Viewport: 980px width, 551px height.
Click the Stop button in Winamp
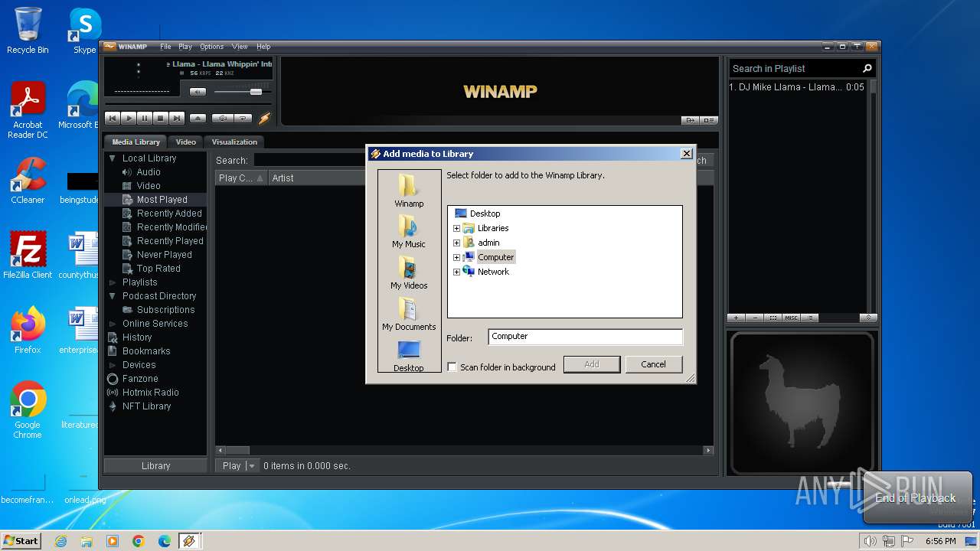161,119
